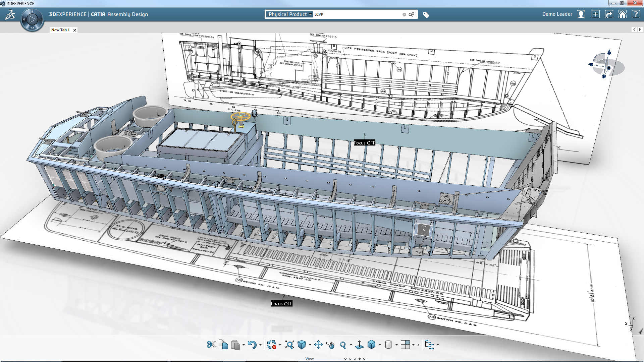Open the 6W tags icon
Screen dimensions: 644x362
(x=426, y=15)
